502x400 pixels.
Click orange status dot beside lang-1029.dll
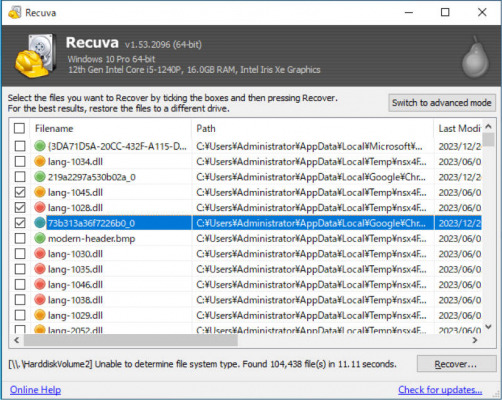pos(40,315)
